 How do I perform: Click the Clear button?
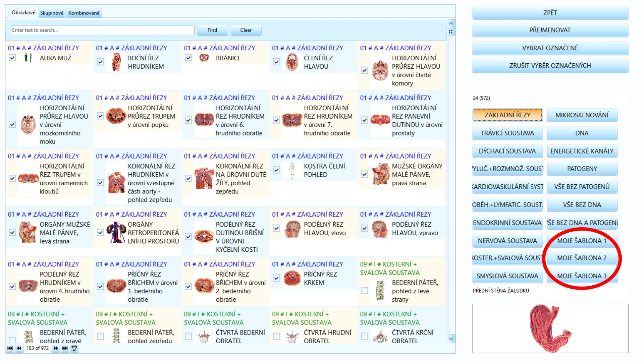tap(246, 30)
